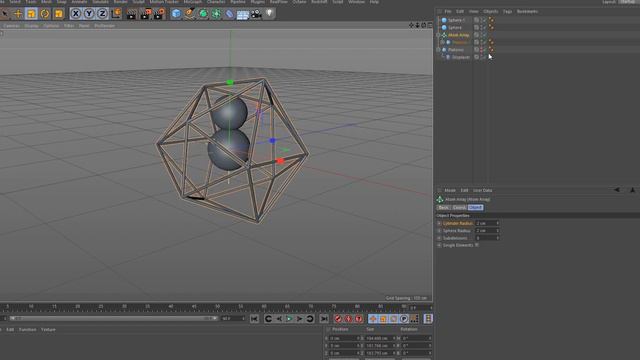Viewport: 640px width, 360px height.
Task: Open Material Manager Function menu
Action: click(27, 329)
